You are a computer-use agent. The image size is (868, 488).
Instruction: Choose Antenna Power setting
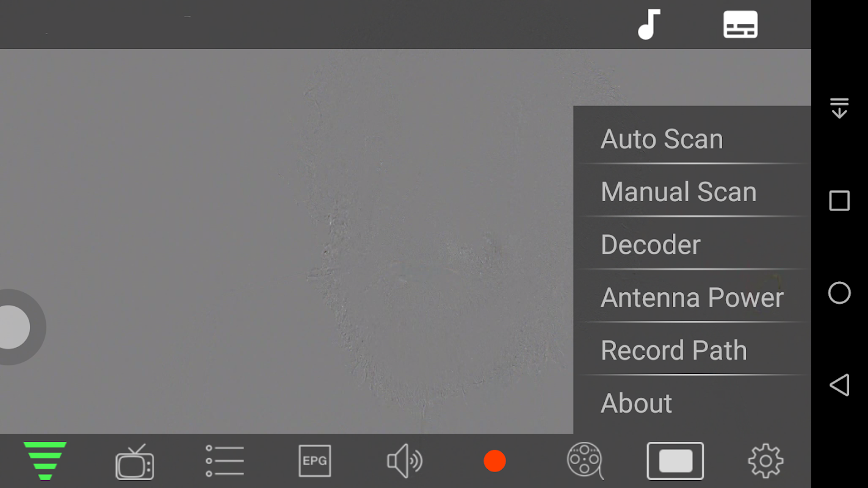pyautogui.click(x=692, y=298)
